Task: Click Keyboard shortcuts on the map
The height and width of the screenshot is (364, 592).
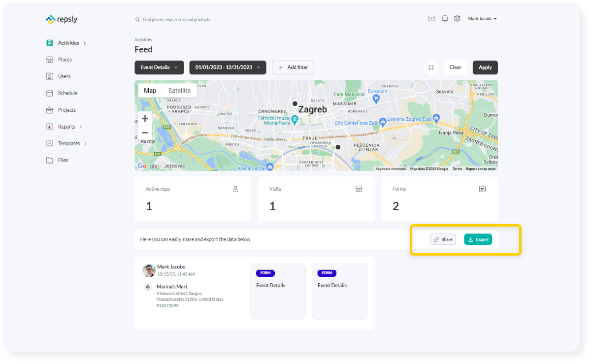Action: [391, 168]
